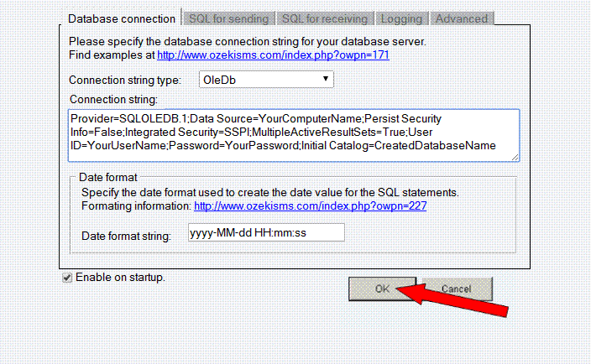Click inside the Connection string text area
This screenshot has width=591, height=364.
294,134
